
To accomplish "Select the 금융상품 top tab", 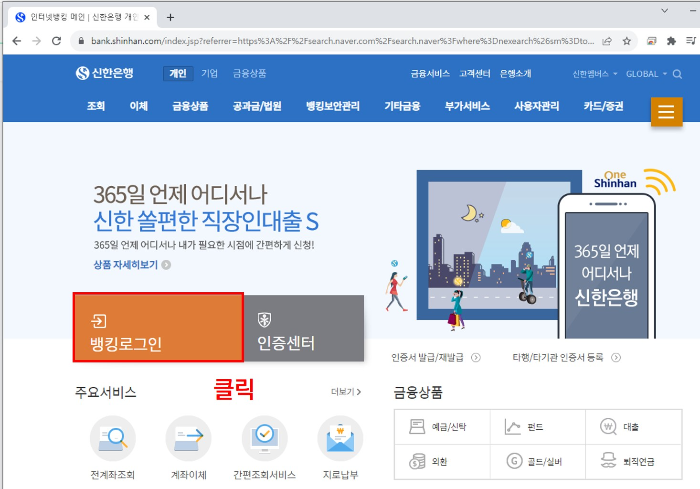I will [250, 73].
